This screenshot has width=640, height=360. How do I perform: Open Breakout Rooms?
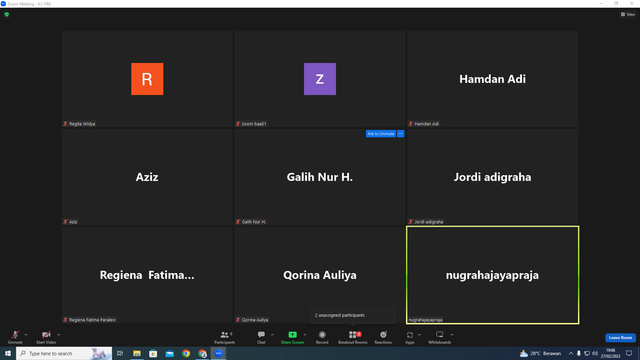click(353, 337)
